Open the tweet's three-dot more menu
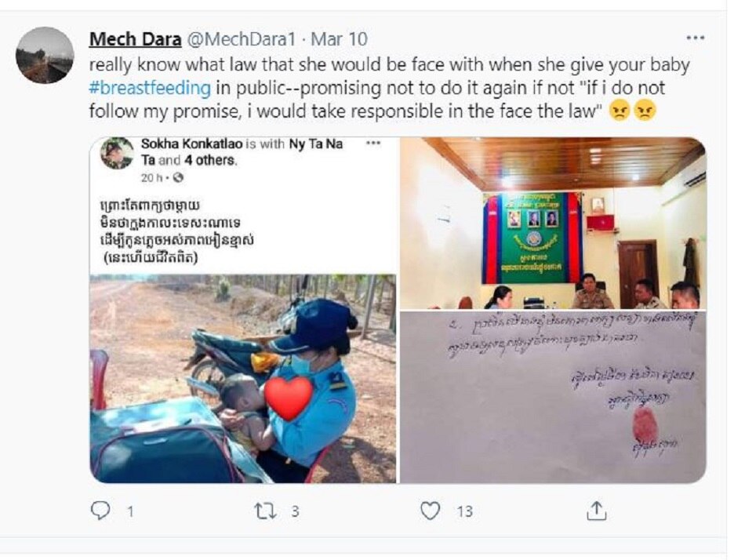Viewport: 745px width, 560px height. (x=695, y=38)
